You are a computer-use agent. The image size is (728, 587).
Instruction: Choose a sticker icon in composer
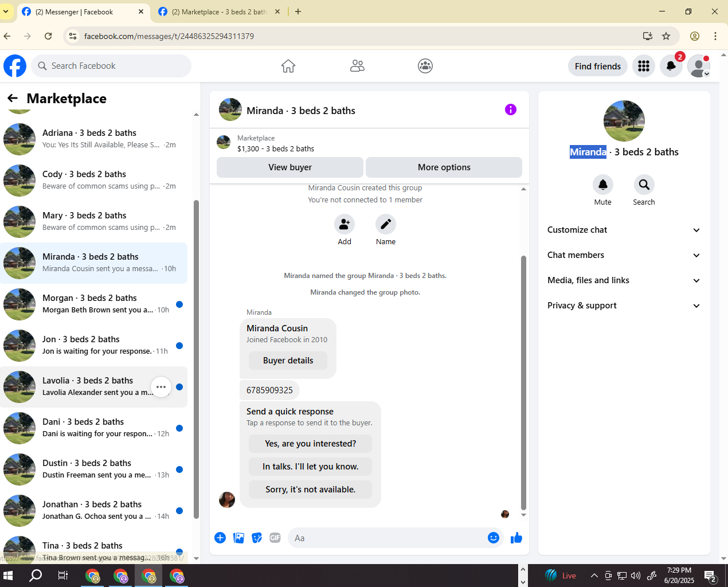tap(257, 538)
